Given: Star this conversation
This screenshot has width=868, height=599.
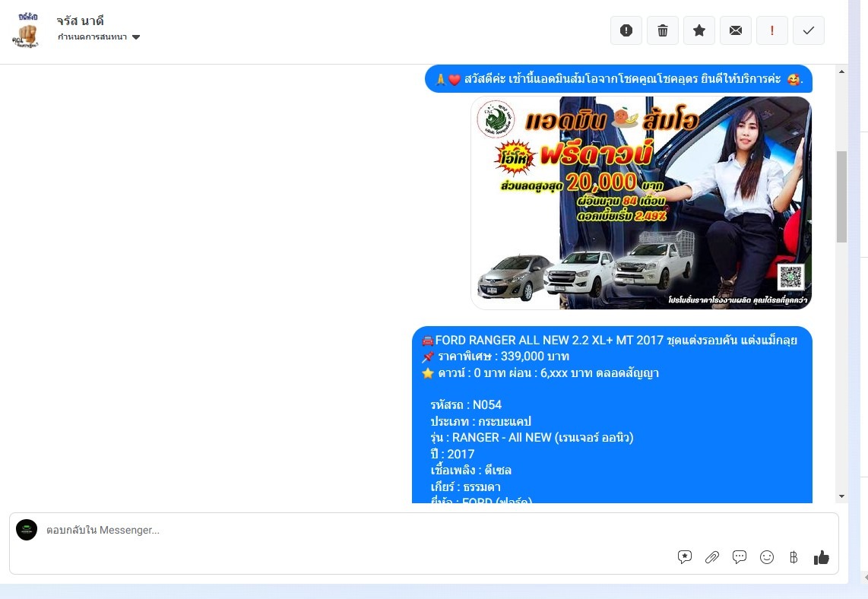Looking at the screenshot, I should (x=699, y=30).
